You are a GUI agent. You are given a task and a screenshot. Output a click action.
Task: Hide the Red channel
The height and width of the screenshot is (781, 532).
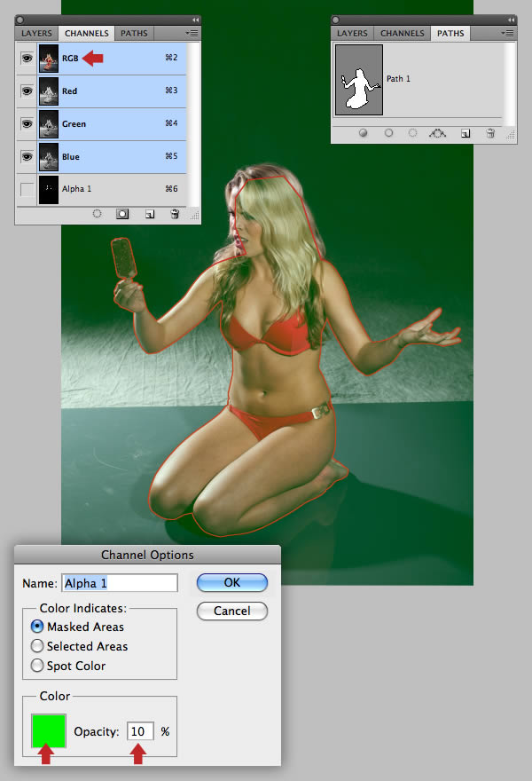point(27,91)
